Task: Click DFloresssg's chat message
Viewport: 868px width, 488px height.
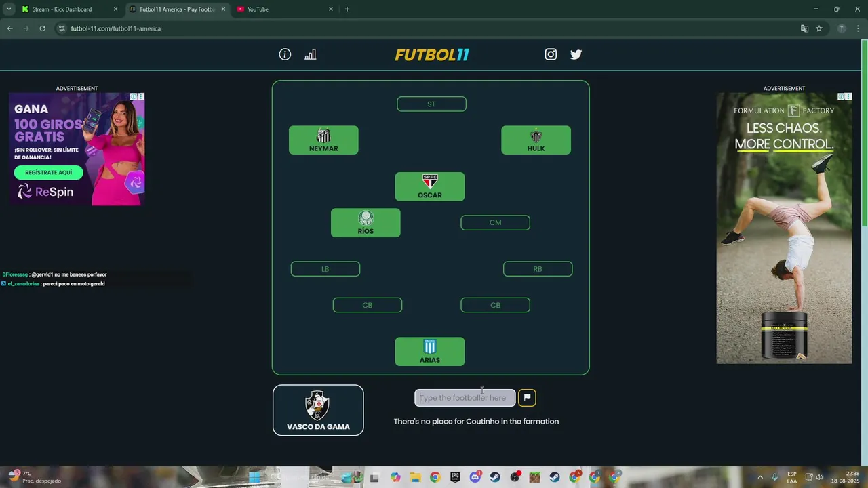Action: point(54,274)
